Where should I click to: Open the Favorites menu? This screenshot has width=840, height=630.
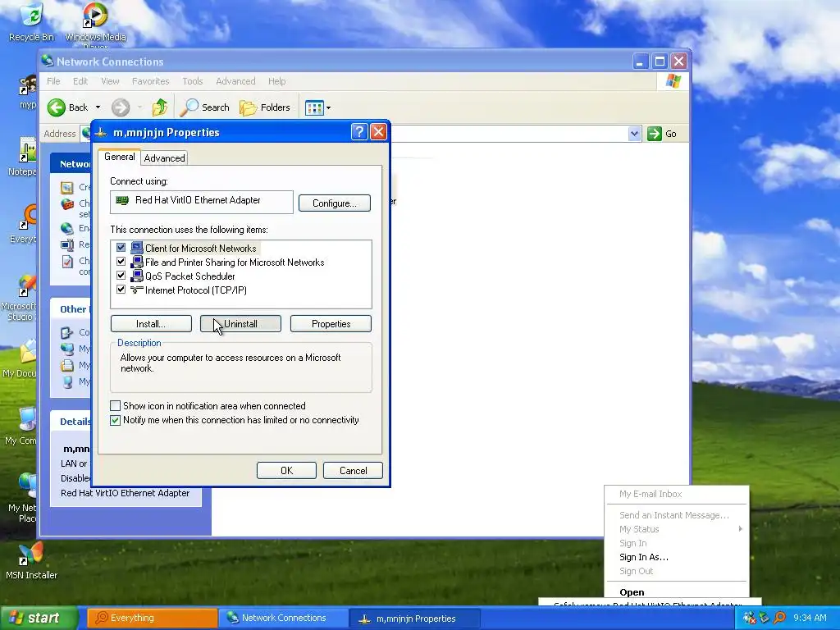[x=151, y=81]
